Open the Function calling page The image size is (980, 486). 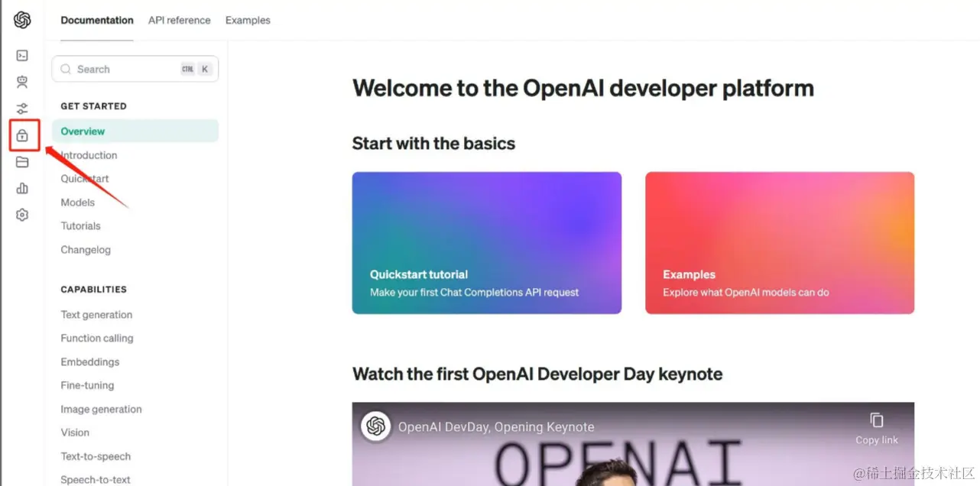click(x=97, y=339)
